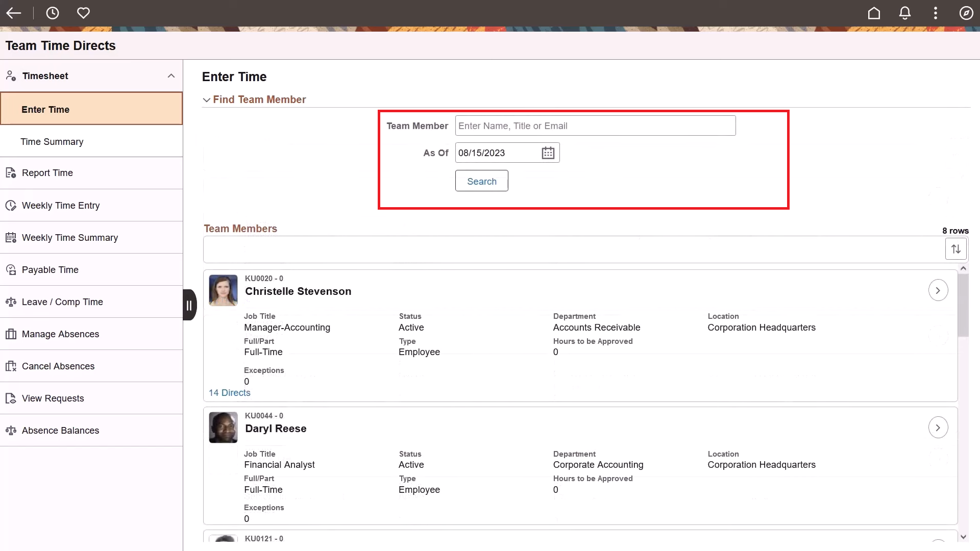Open recently visited via clock icon
980x551 pixels.
click(53, 13)
